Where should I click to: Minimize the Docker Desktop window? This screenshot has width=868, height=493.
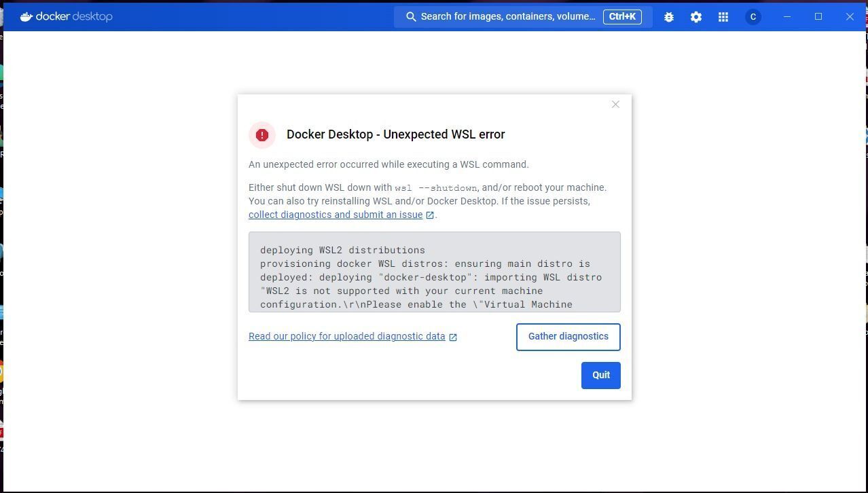point(787,16)
